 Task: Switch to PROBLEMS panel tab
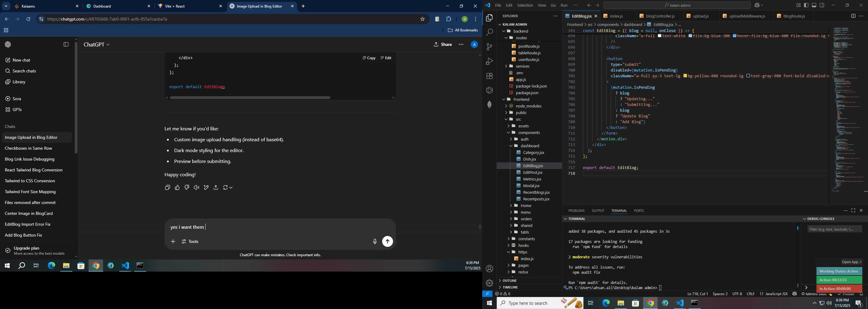576,211
